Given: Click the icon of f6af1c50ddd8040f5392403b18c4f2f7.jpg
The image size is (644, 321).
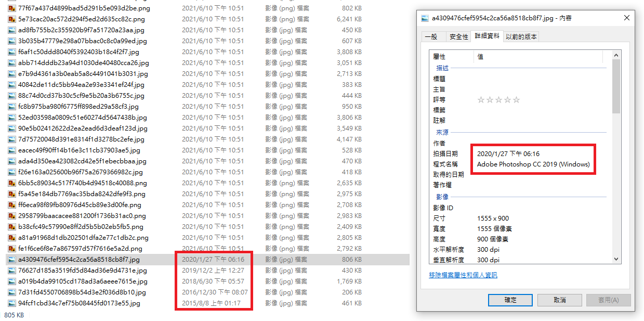Looking at the screenshot, I should 12,52.
